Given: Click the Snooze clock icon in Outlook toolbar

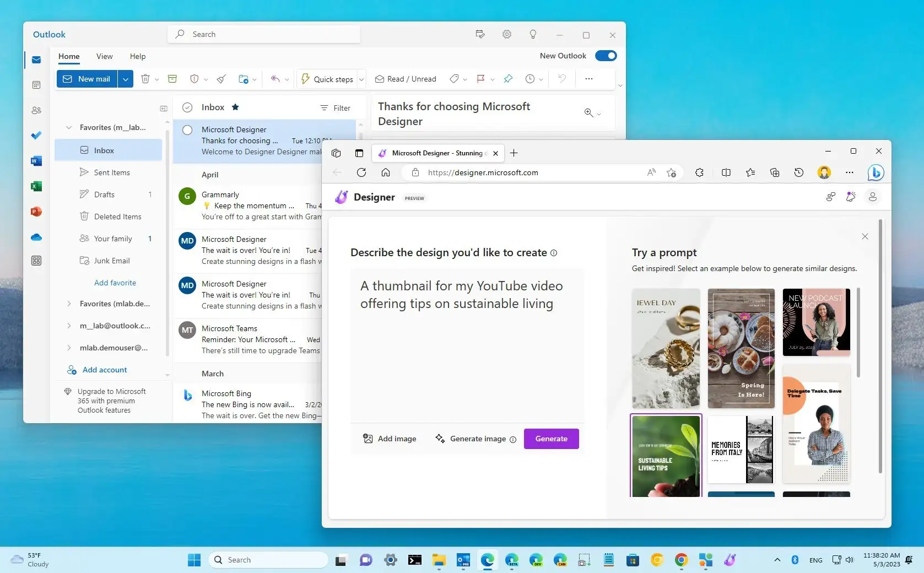Looking at the screenshot, I should [x=530, y=79].
